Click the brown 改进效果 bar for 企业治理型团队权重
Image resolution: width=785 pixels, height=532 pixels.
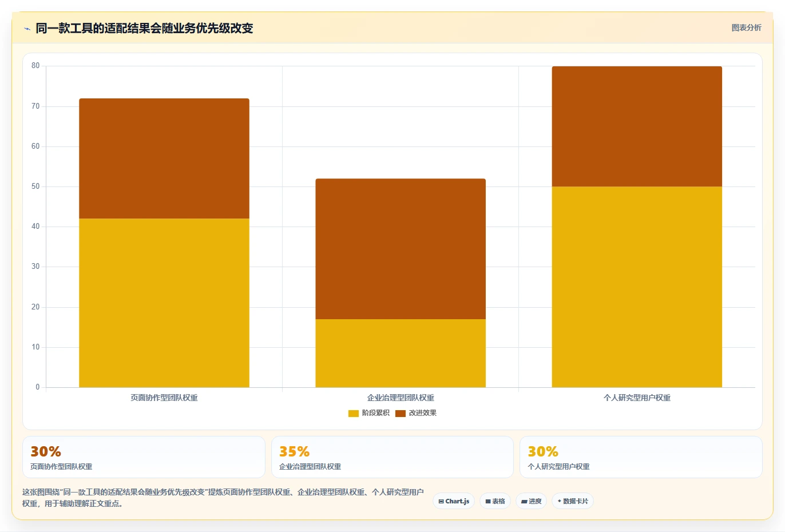pyautogui.click(x=401, y=249)
